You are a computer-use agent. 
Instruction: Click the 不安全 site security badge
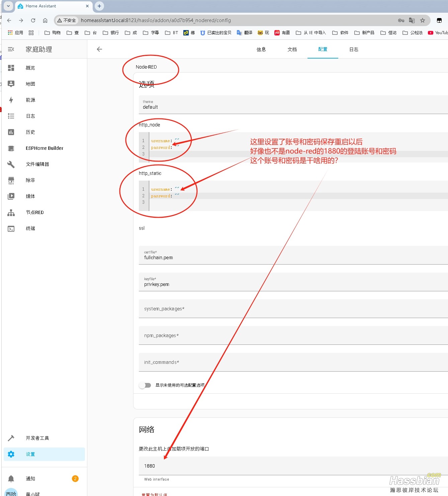click(x=67, y=20)
